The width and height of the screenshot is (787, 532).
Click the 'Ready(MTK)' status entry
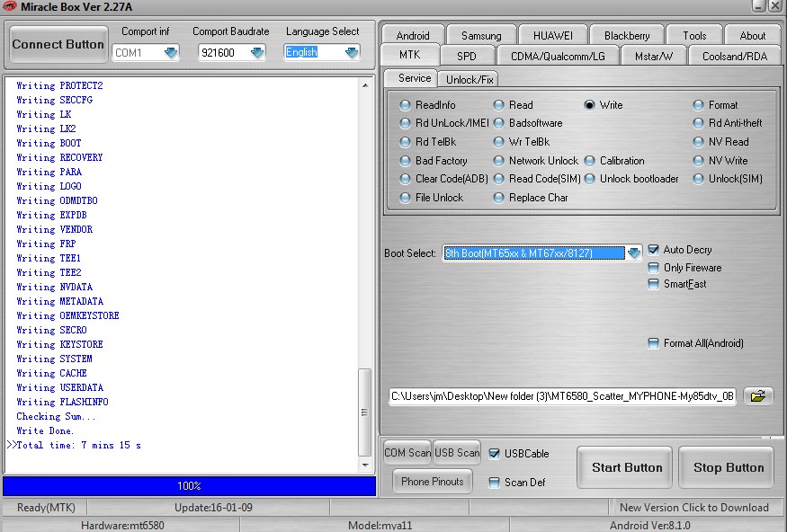tap(46, 508)
